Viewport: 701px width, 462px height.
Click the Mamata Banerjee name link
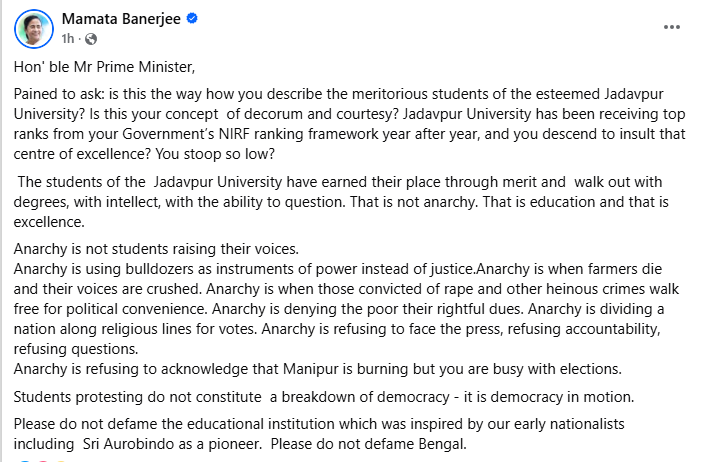click(118, 19)
